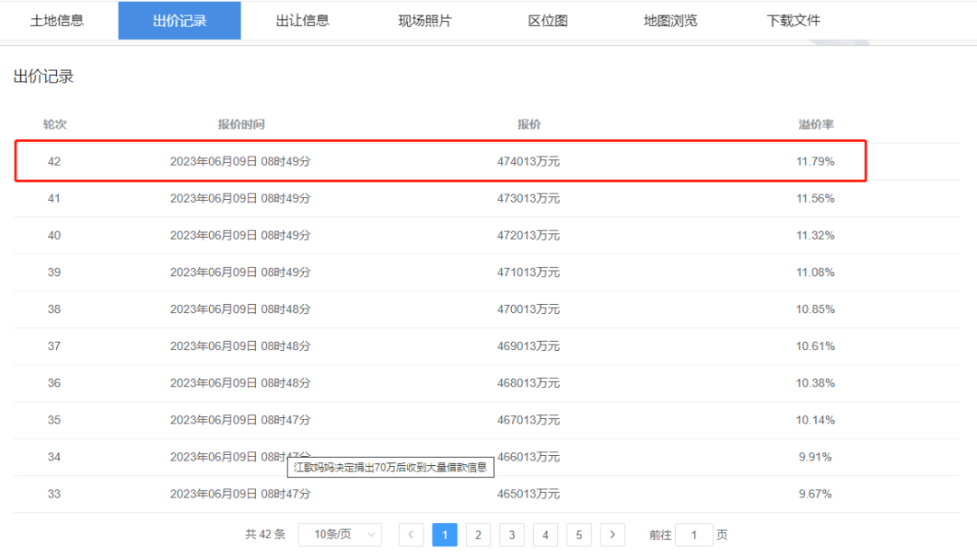This screenshot has height=560, width=977.
Task: Click the 10.14% premium rate
Action: [x=815, y=420]
